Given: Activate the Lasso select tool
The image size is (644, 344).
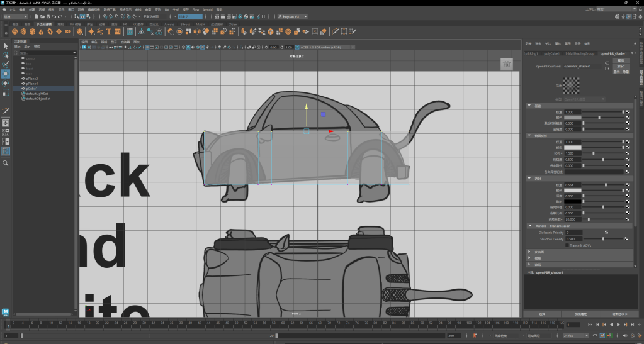Looking at the screenshot, I should pyautogui.click(x=6, y=55).
